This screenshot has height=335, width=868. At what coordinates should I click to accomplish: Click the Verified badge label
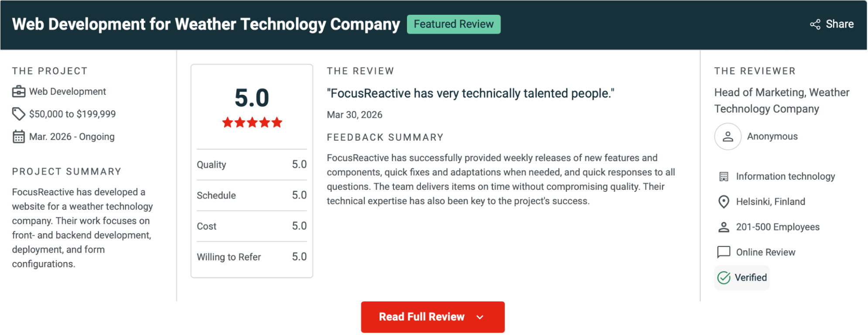(751, 278)
